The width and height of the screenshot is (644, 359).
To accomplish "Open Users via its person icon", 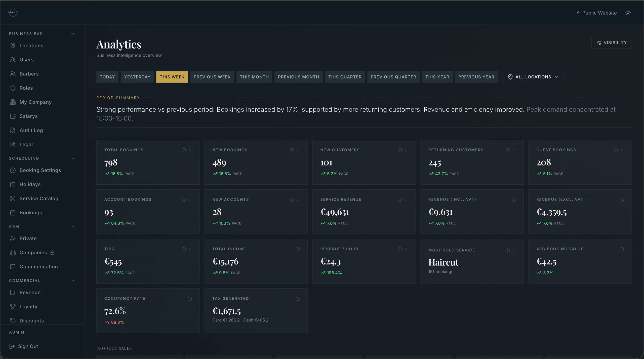I will point(13,60).
